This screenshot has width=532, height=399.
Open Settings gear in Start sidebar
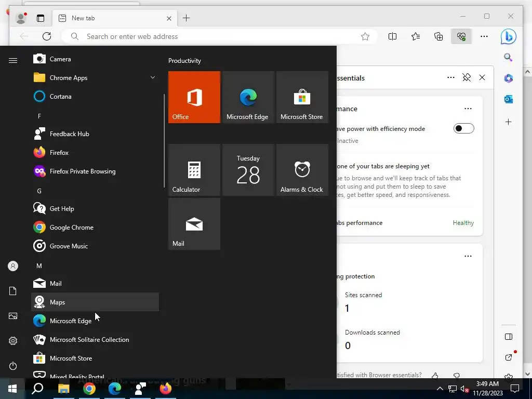click(x=13, y=341)
